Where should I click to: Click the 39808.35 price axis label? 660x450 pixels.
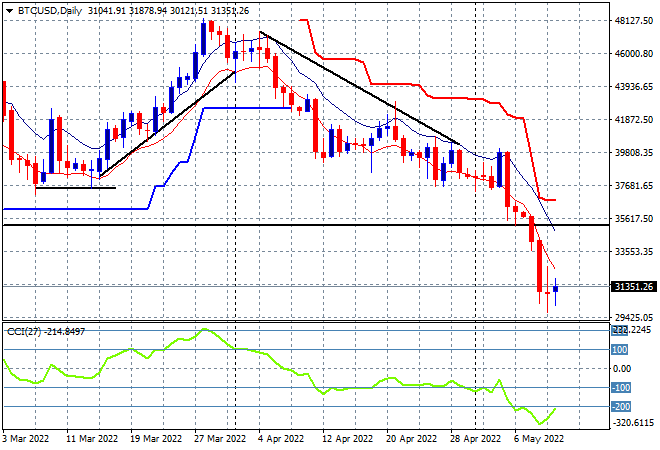coord(634,152)
